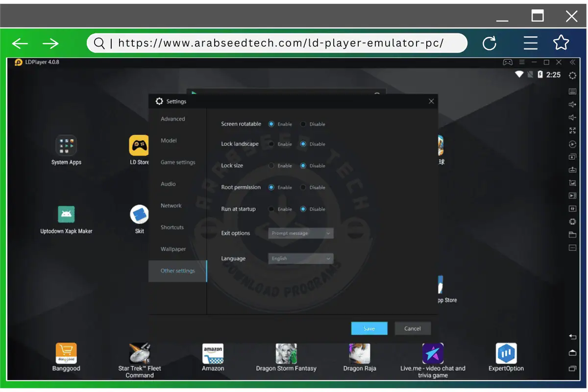Bookmark page with the star icon

pyautogui.click(x=561, y=43)
